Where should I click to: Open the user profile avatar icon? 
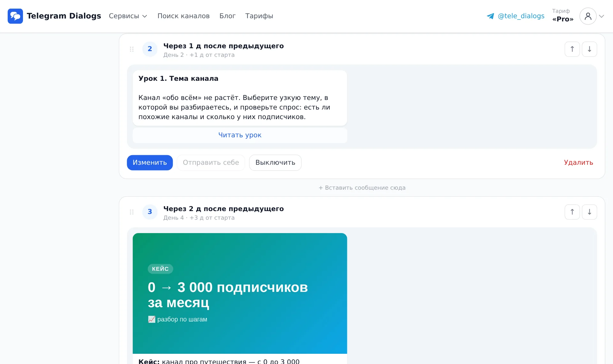[x=588, y=16]
